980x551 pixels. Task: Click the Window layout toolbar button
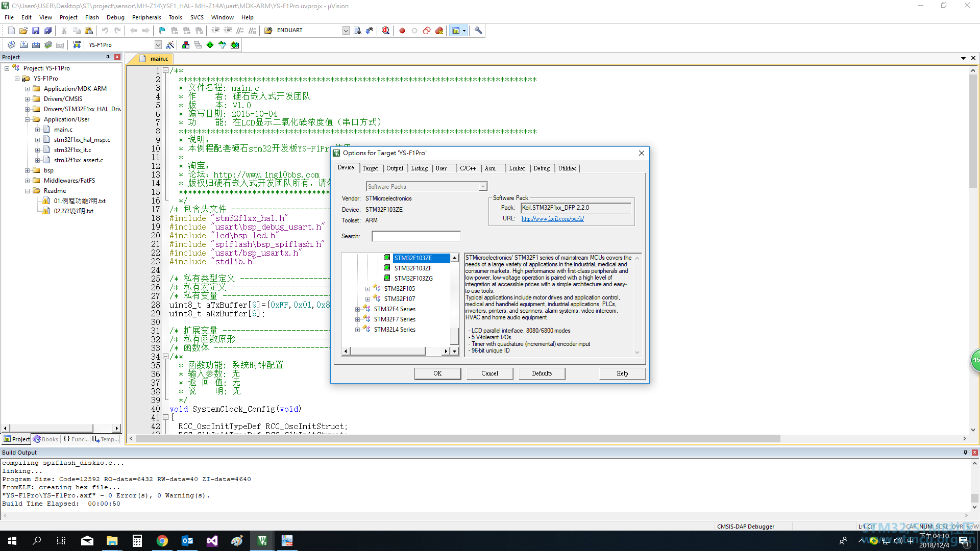pos(458,31)
